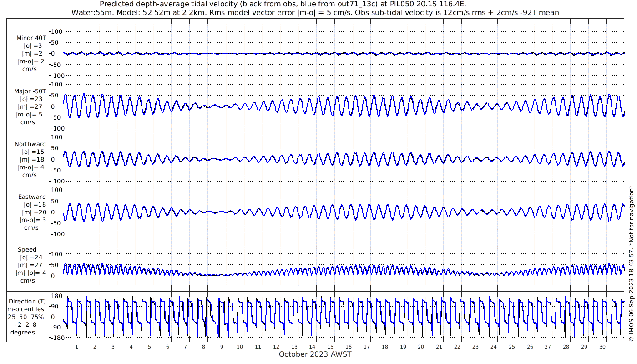This screenshot has width=637, height=364.
Task: Click '|m|-|o|= 4' in Speed panel
Action: coord(31,273)
